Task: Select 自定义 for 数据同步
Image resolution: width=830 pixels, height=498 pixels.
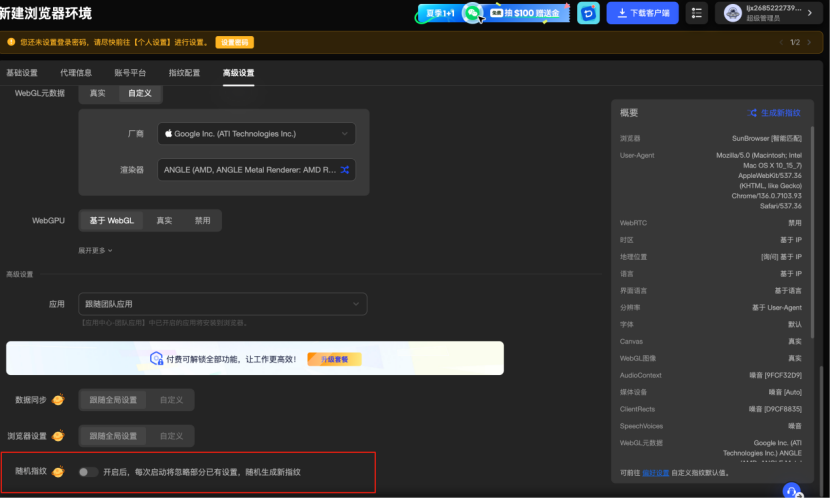Action: (171, 400)
